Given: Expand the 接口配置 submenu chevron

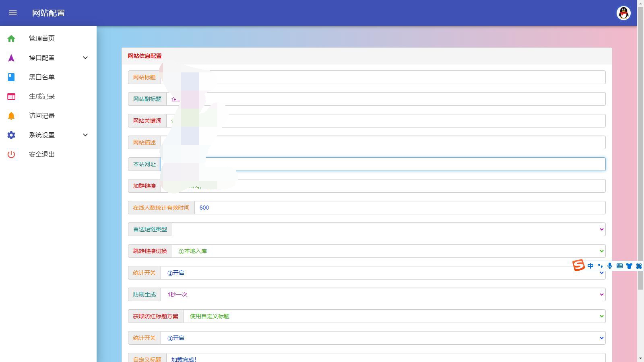Looking at the screenshot, I should point(85,58).
